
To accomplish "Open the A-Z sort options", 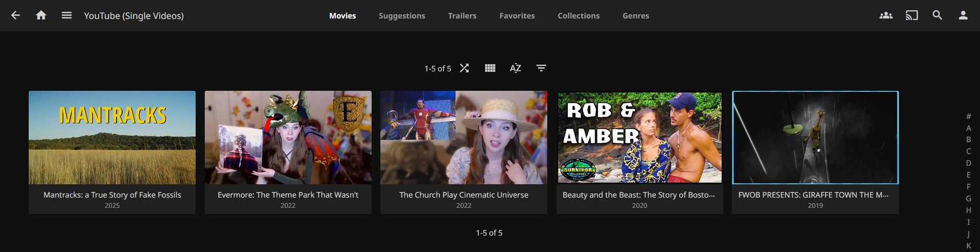I will click(515, 68).
